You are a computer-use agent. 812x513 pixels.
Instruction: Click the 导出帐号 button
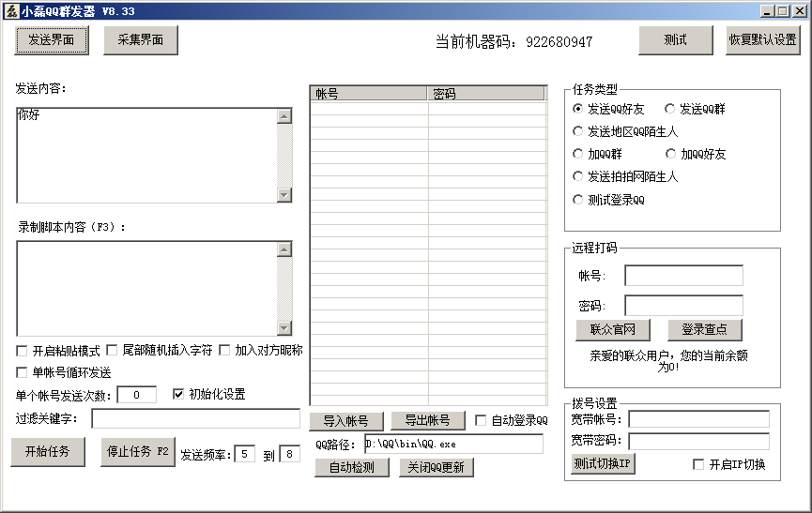(428, 420)
